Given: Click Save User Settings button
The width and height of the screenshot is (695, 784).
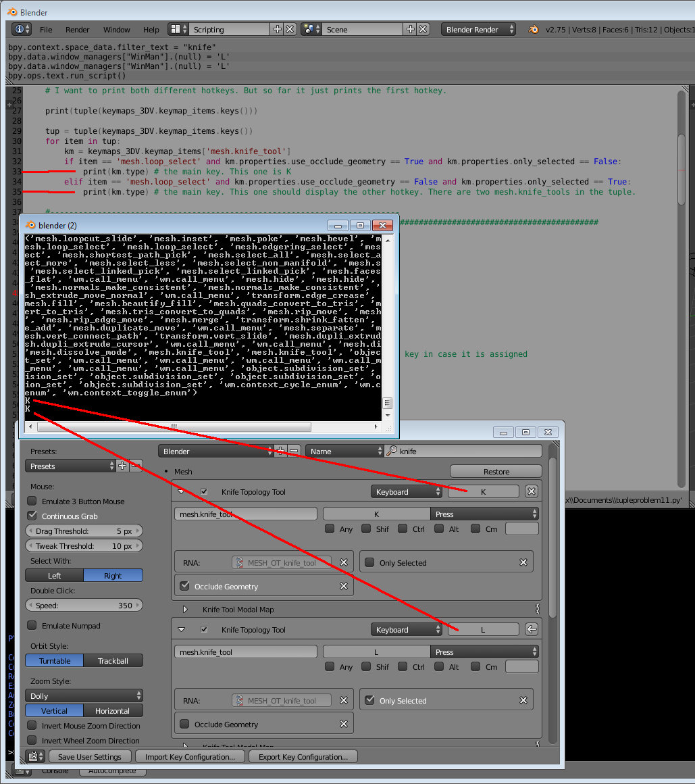Looking at the screenshot, I should pos(89,756).
